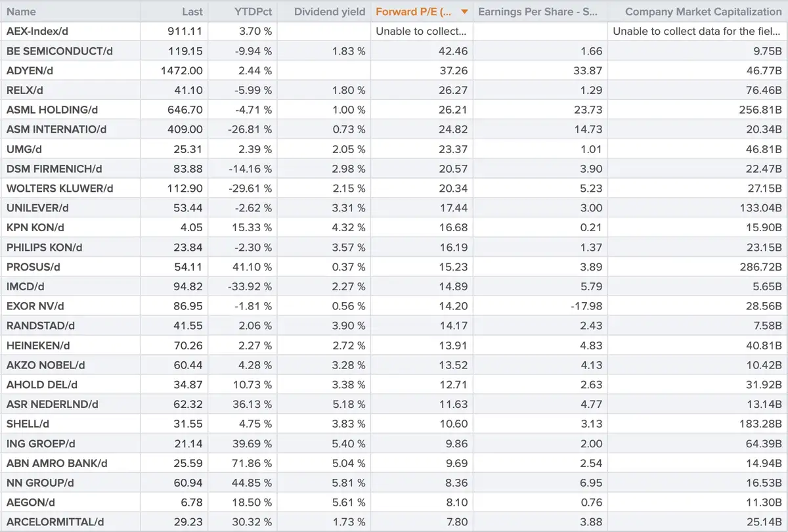Click RELX market cap 76.46B
788x532 pixels.
pyautogui.click(x=763, y=90)
